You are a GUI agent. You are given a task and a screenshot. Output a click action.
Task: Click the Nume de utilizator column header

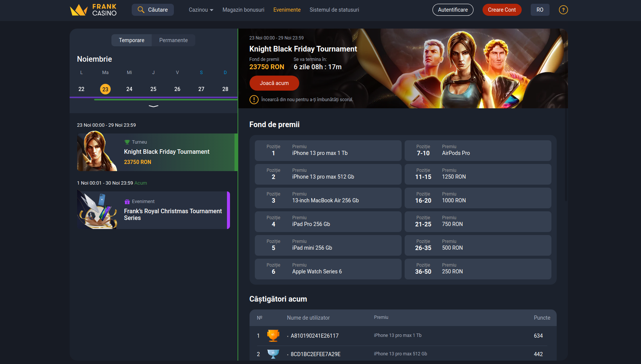point(308,318)
